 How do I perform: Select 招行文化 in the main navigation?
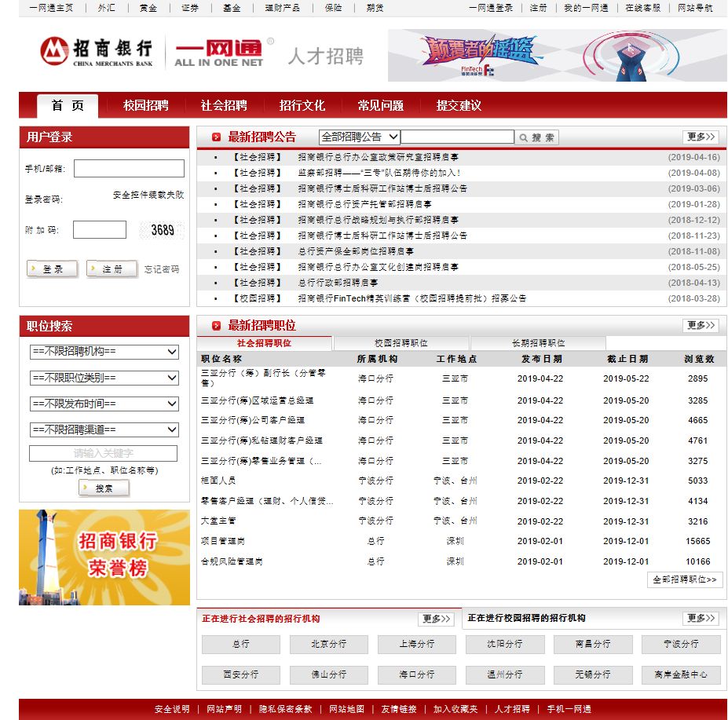302,106
